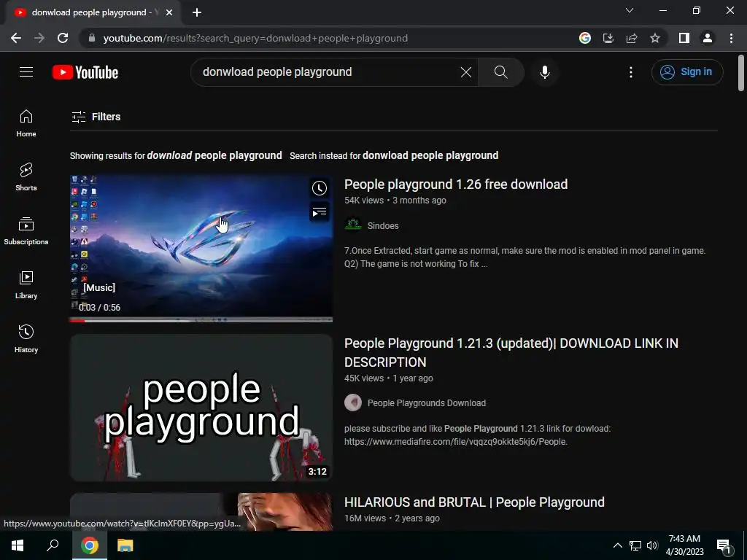Open People Playground 1.21.3 video title
This screenshot has width=747, height=560.
[511, 352]
